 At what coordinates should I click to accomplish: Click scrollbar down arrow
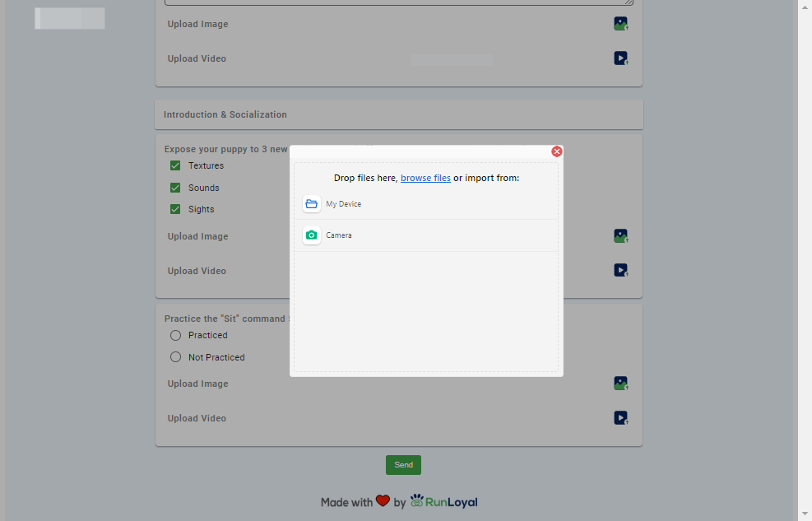click(805, 514)
